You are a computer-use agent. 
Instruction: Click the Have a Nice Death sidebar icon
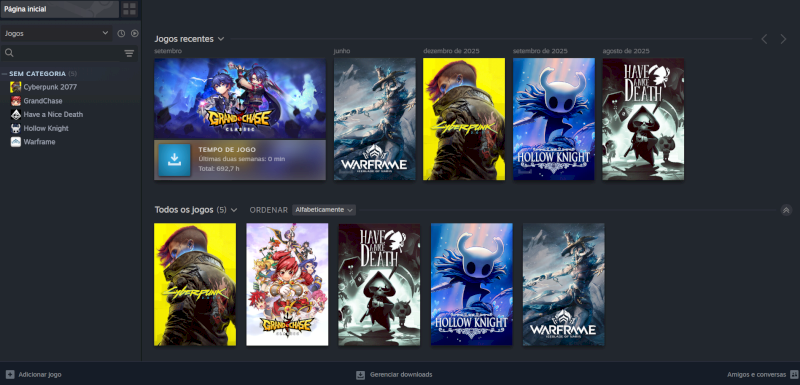(x=16, y=115)
